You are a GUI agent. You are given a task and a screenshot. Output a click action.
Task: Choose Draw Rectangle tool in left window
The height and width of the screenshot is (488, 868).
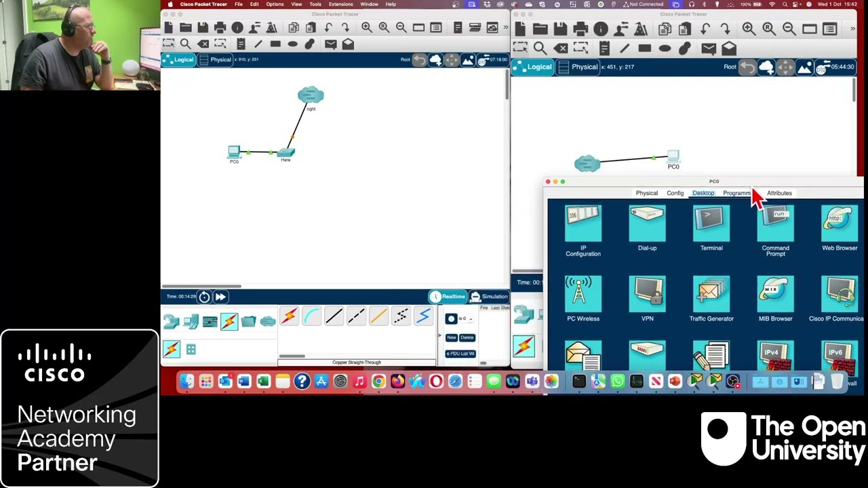pos(275,44)
